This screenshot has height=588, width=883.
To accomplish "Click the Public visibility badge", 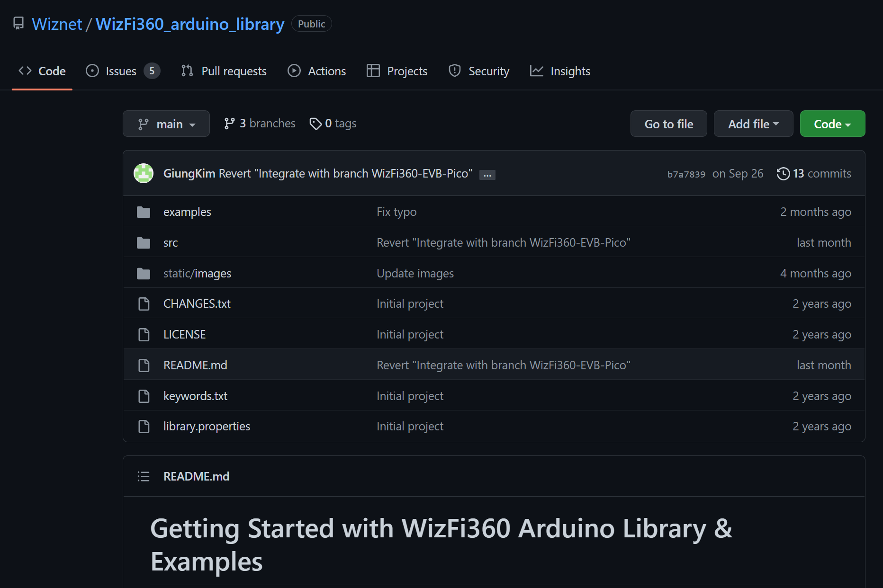I will pyautogui.click(x=311, y=24).
